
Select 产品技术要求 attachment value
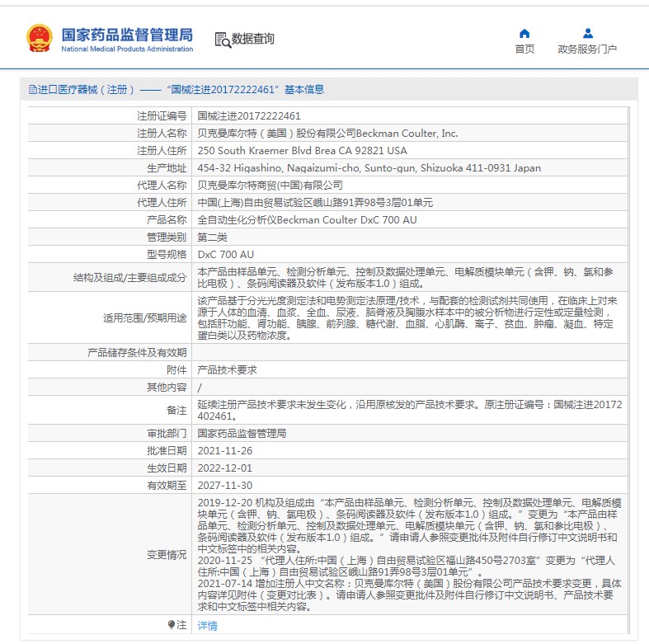[x=227, y=370]
